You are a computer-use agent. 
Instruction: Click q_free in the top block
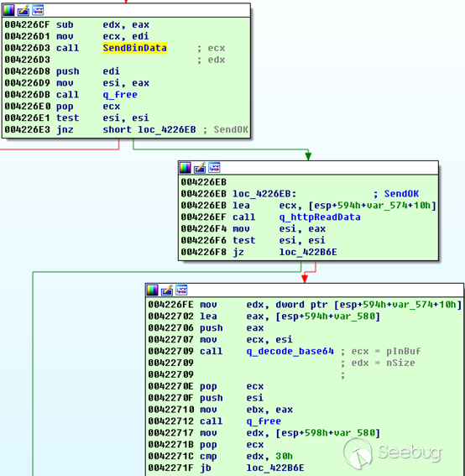[120, 95]
